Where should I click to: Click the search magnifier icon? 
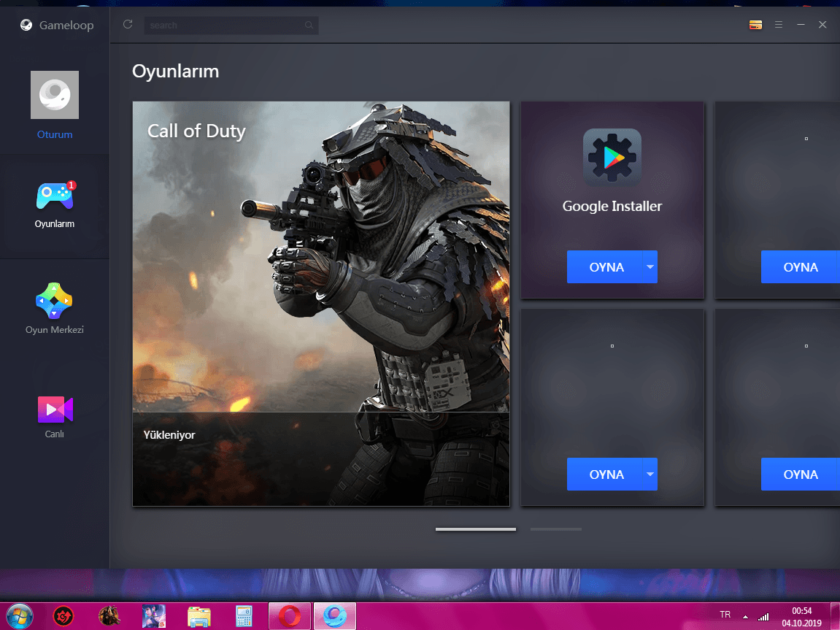click(x=309, y=25)
